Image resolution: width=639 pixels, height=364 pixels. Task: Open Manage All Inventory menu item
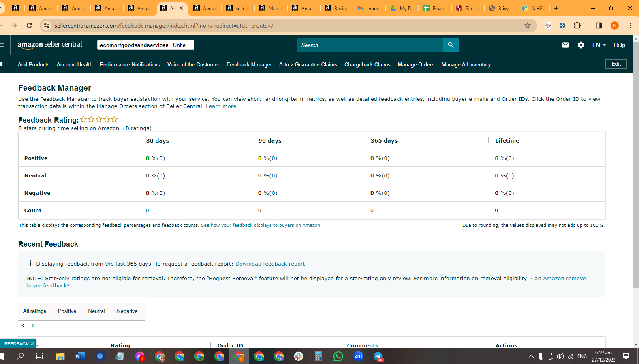[466, 64]
